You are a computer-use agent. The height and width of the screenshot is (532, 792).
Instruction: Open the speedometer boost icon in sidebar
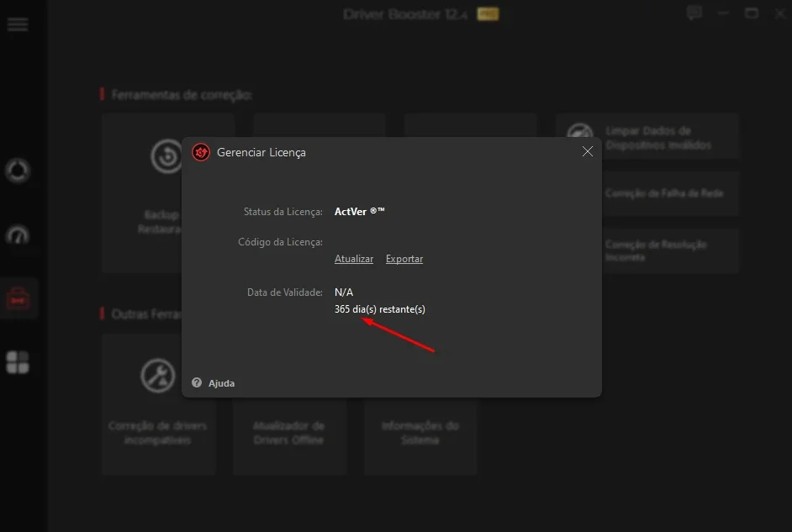18,235
